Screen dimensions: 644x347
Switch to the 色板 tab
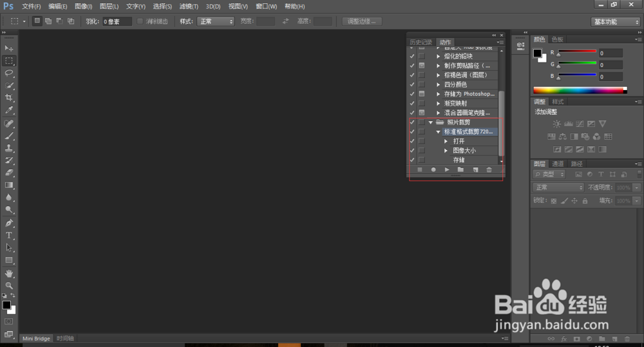[x=557, y=39]
